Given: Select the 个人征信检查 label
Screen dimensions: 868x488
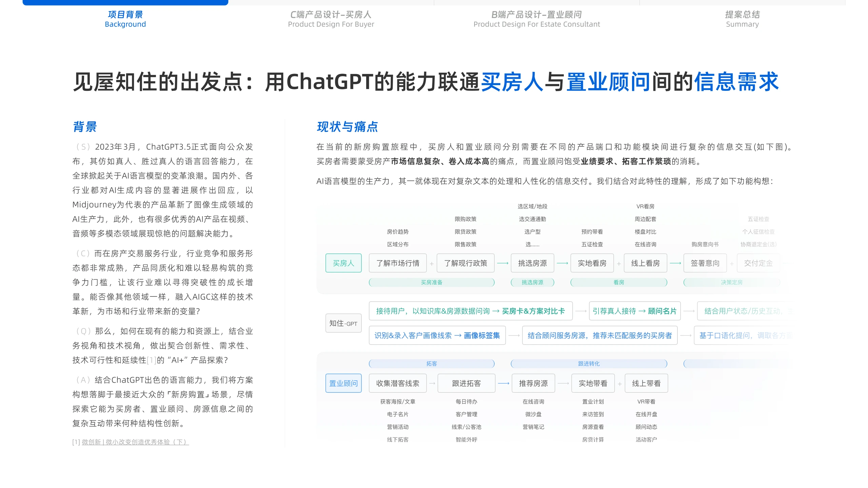Looking at the screenshot, I should click(758, 232).
